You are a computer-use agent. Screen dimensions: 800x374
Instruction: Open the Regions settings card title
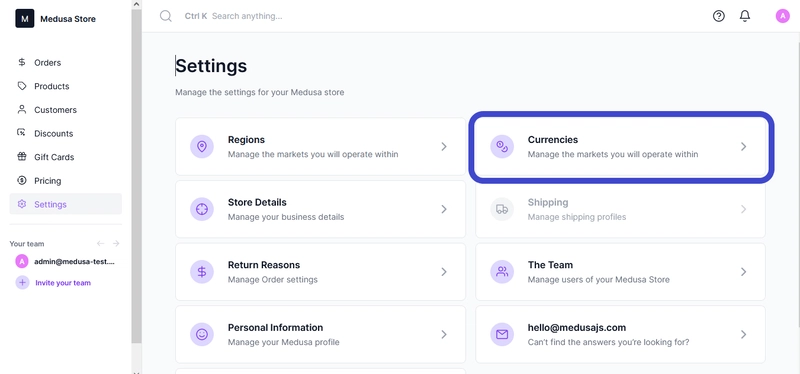pyautogui.click(x=246, y=139)
